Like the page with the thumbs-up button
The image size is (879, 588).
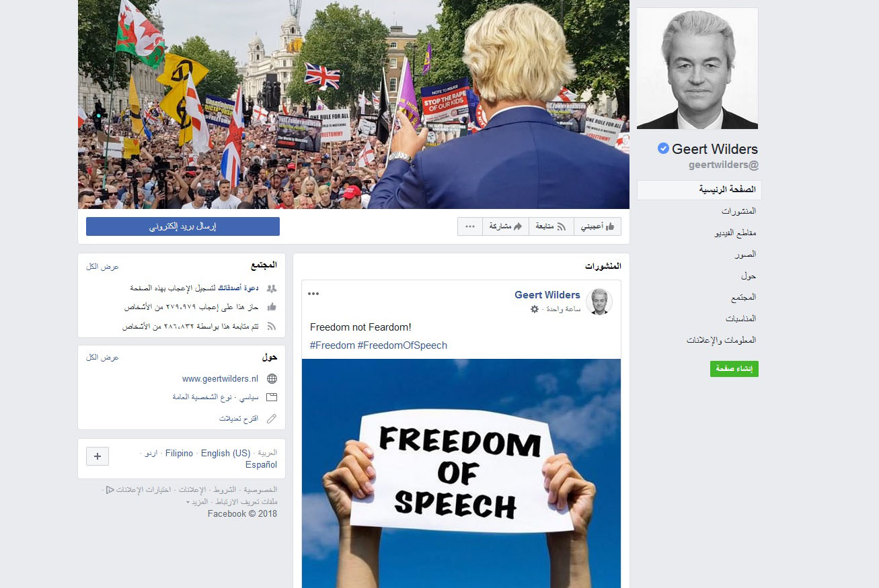click(x=598, y=226)
